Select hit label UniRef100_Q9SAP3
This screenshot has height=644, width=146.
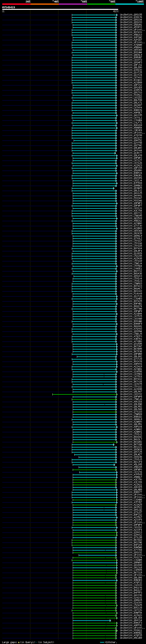coord(131,63)
